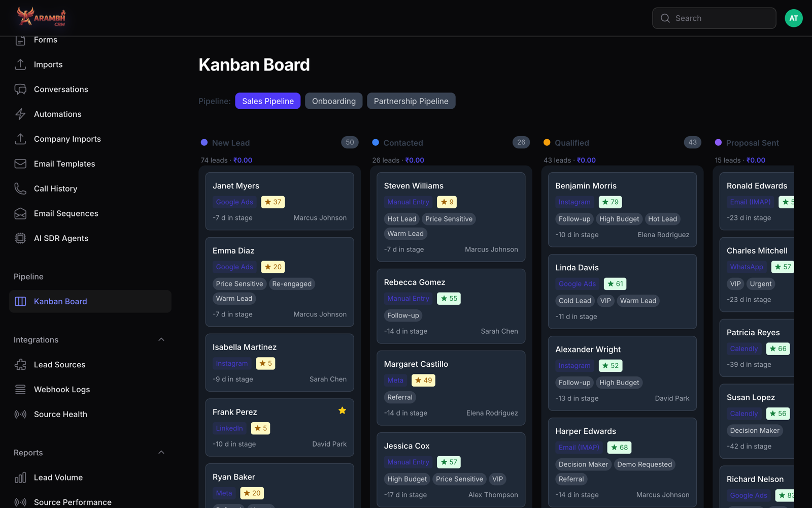
Task: Navigate to Automations
Action: [58, 114]
